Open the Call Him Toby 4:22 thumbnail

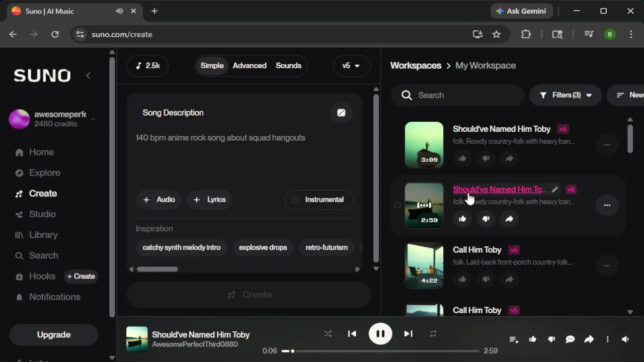tap(424, 265)
